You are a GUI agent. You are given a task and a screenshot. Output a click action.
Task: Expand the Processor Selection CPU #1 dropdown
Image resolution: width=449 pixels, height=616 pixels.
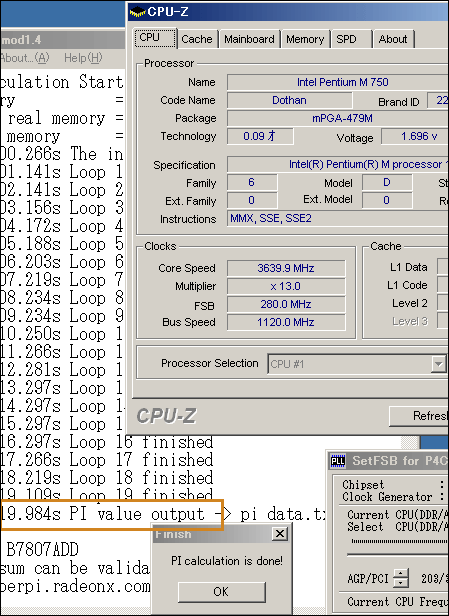point(438,364)
